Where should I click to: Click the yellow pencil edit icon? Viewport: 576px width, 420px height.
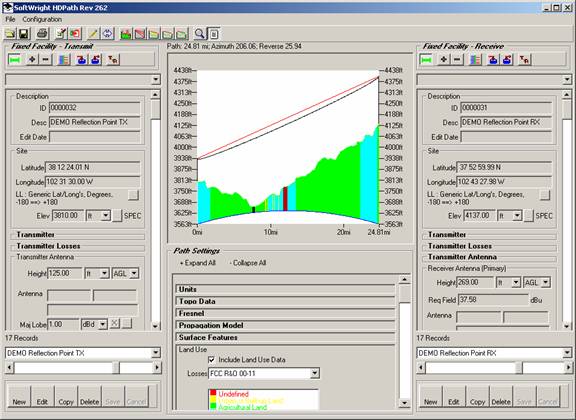[x=93, y=34]
